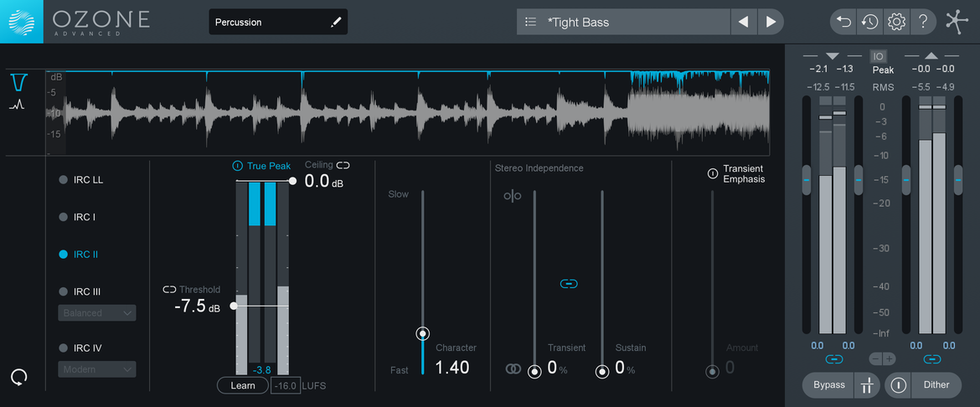This screenshot has height=407, width=980.
Task: Open the preset list icon beside Tight Bass
Action: tap(531, 22)
